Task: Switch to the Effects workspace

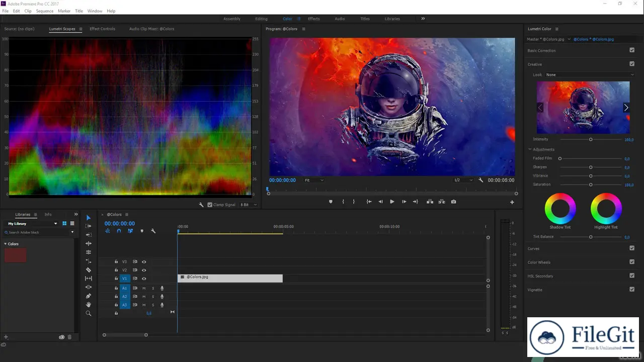Action: (314, 19)
